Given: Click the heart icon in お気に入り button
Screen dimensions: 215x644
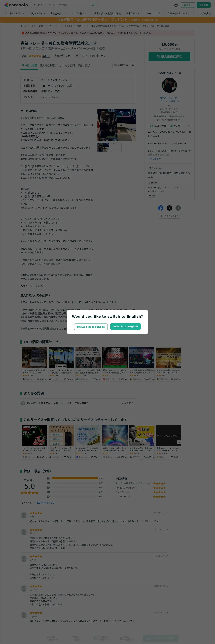Looking at the screenshot, I should click(x=115, y=65).
